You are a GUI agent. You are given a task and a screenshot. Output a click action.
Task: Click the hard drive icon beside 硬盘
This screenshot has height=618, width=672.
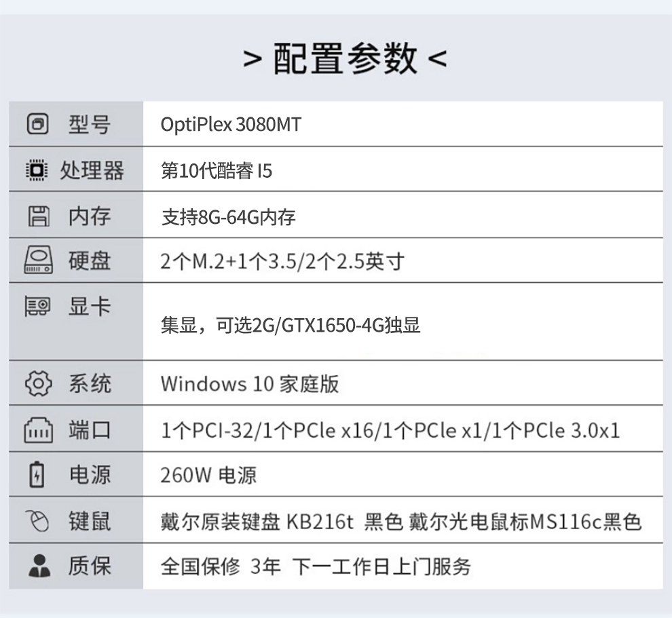[x=39, y=260]
